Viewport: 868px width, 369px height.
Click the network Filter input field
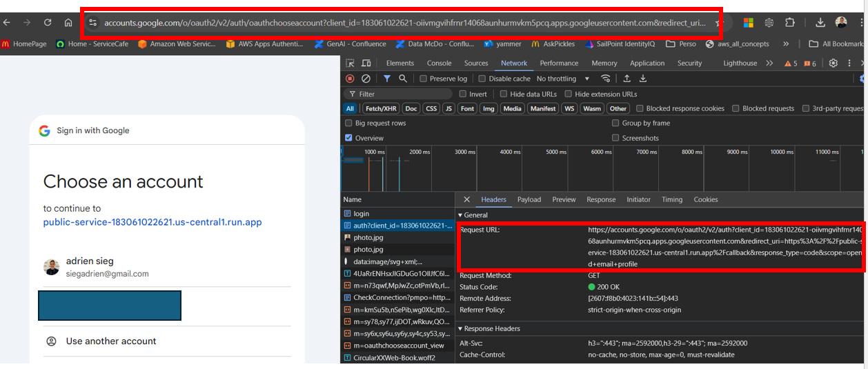click(x=398, y=94)
